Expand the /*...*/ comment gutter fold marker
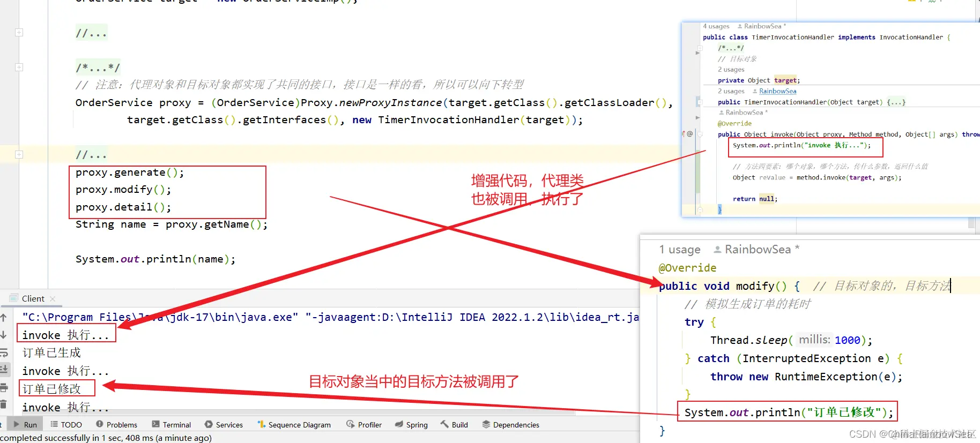Image resolution: width=980 pixels, height=443 pixels. pyautogui.click(x=19, y=67)
